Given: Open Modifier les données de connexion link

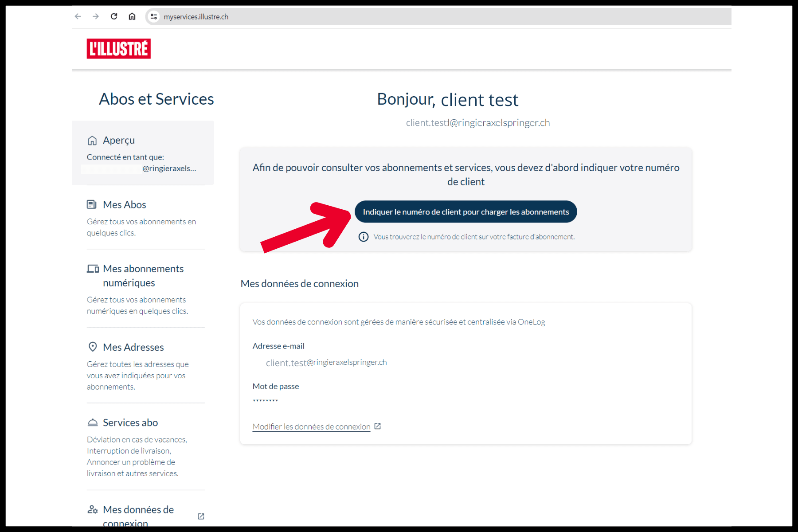Looking at the screenshot, I should tap(311, 426).
